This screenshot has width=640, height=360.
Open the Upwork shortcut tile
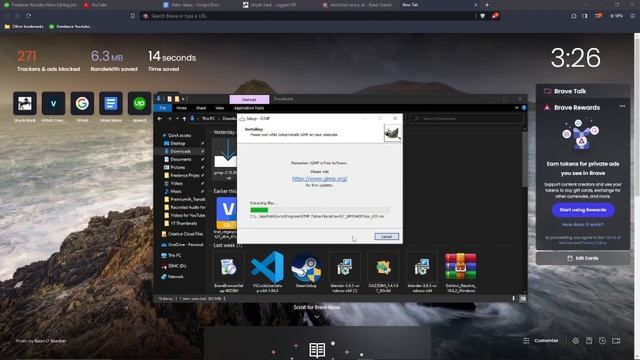point(139,104)
